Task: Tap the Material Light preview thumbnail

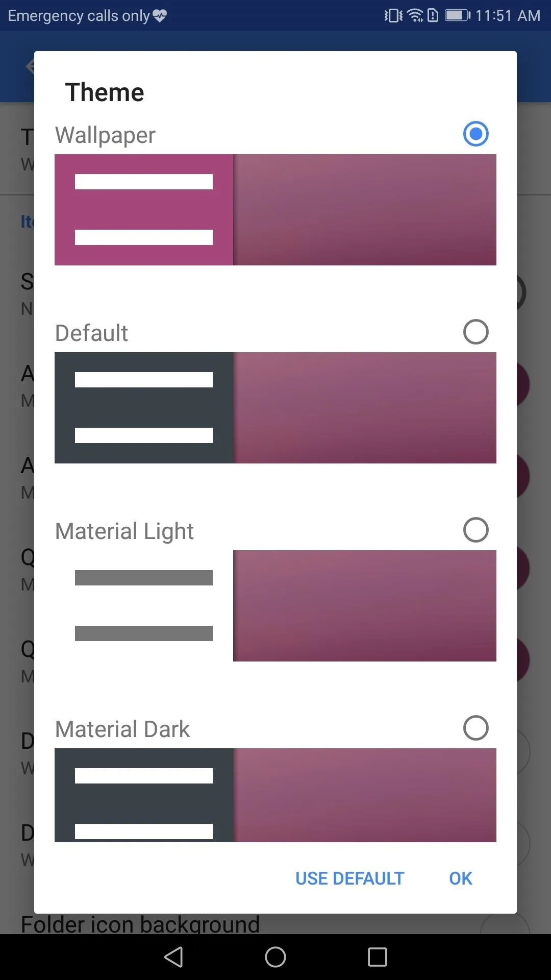Action: [x=275, y=606]
